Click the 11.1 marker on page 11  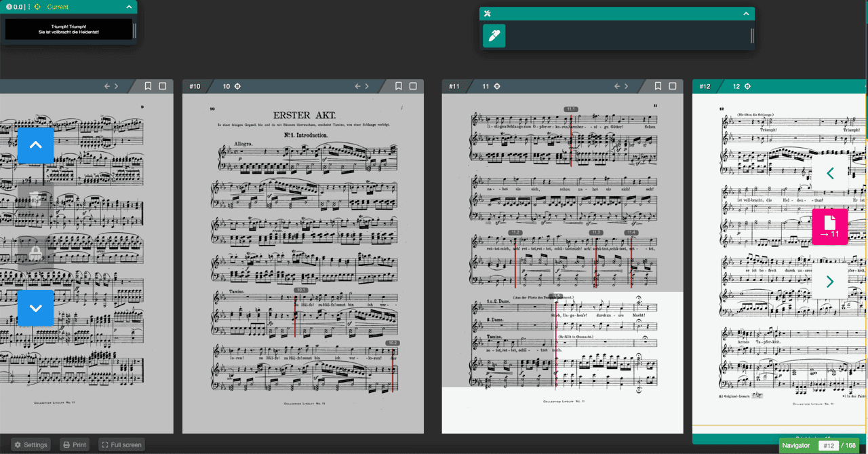[571, 107]
